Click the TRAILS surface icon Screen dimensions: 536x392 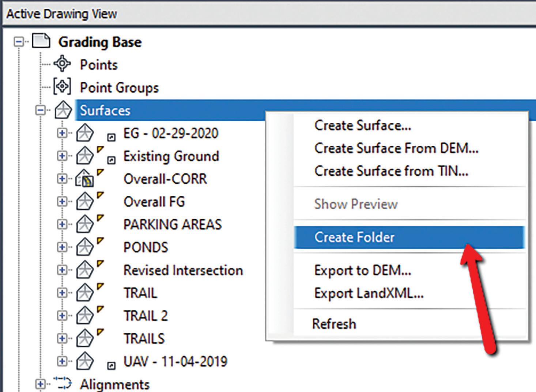click(85, 338)
